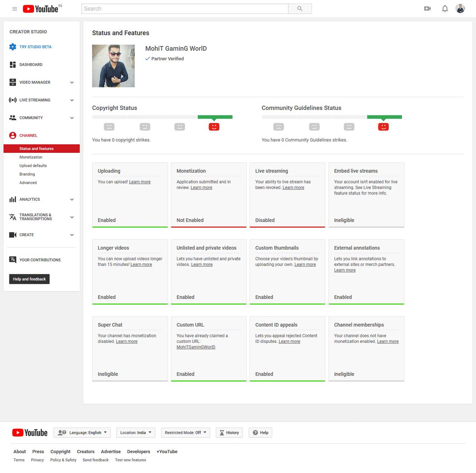
Task: Open the Restricted Mode: Off dropdown
Action: 186,433
